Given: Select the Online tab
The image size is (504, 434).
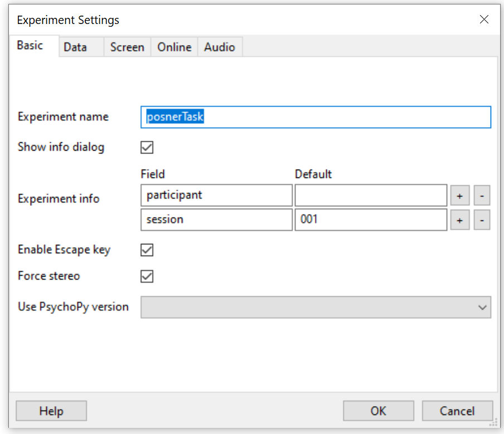Looking at the screenshot, I should tap(174, 47).
